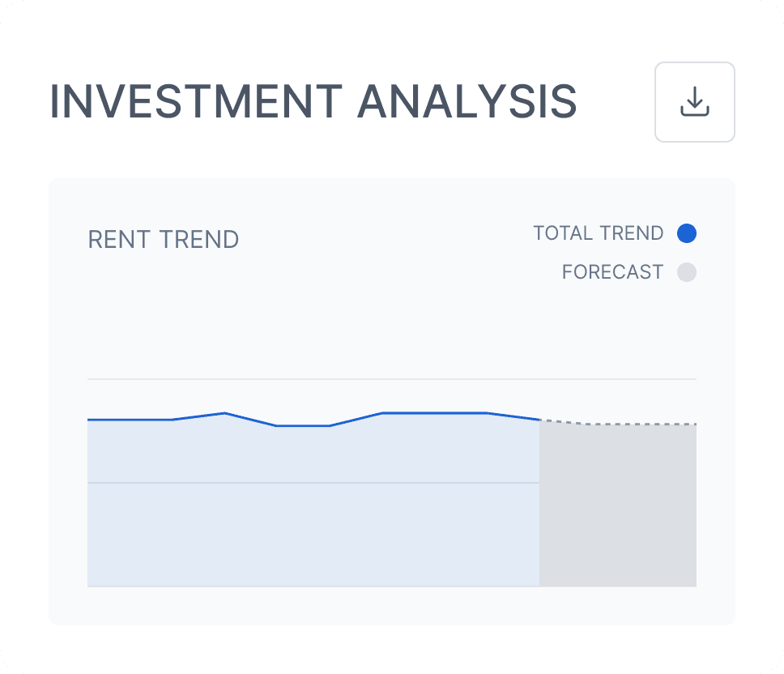
Task: Click the download icon button
Action: 694,102
